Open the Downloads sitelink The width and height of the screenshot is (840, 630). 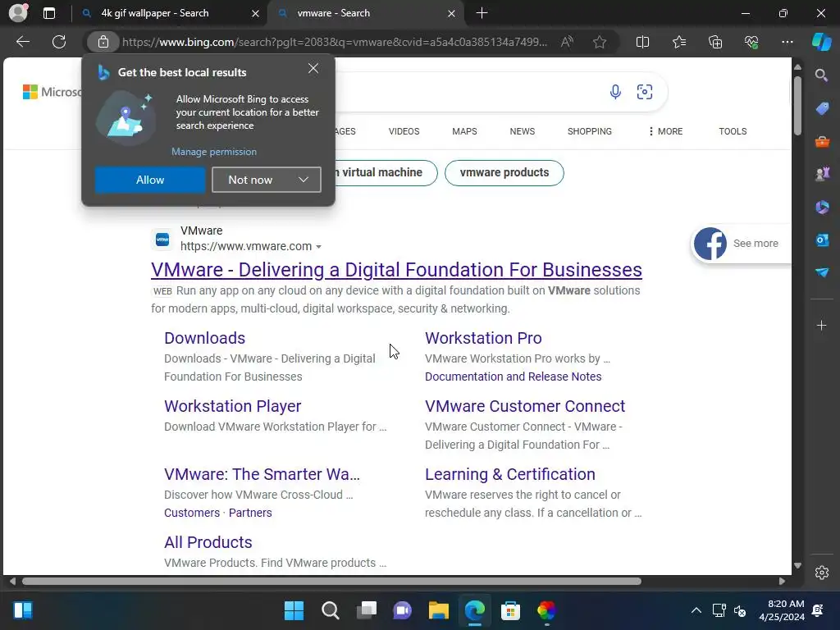204,338
